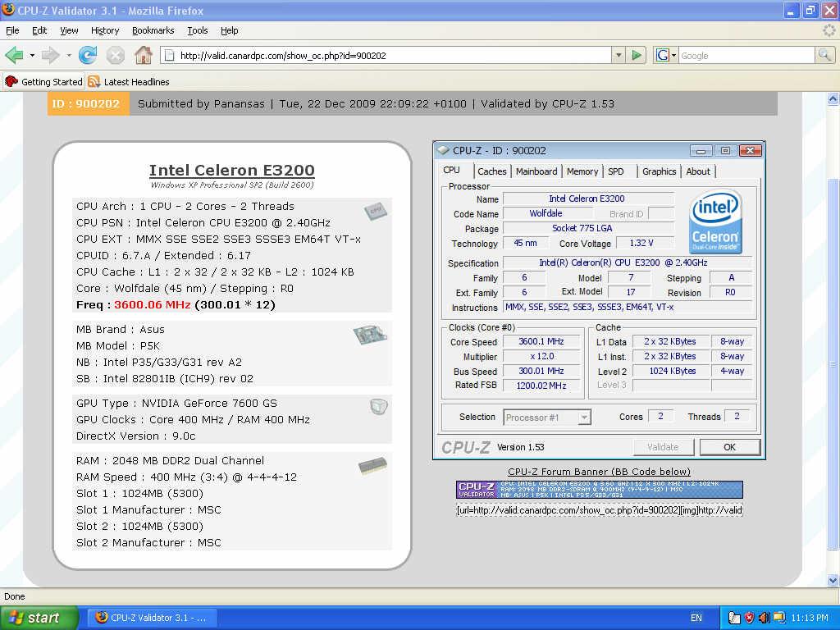The width and height of the screenshot is (840, 630).
Task: Click the page icon in the address bar
Action: tap(169, 55)
